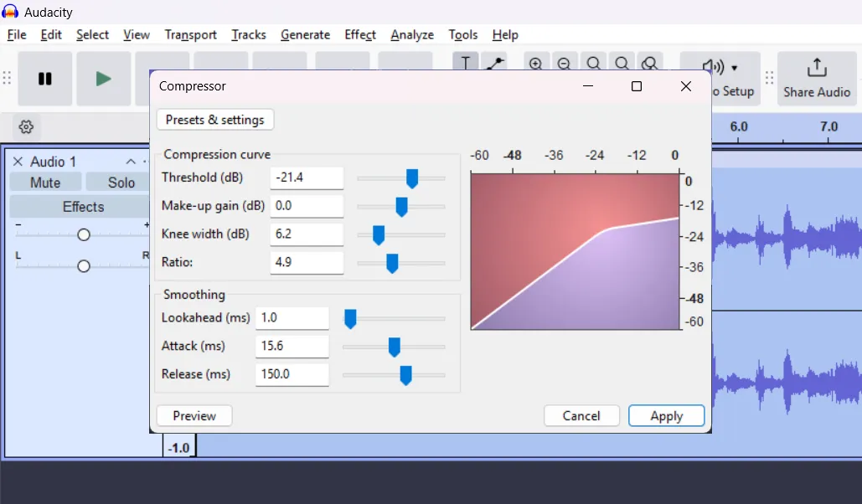Click the Threshold slider handle
862x504 pixels.
(x=412, y=178)
